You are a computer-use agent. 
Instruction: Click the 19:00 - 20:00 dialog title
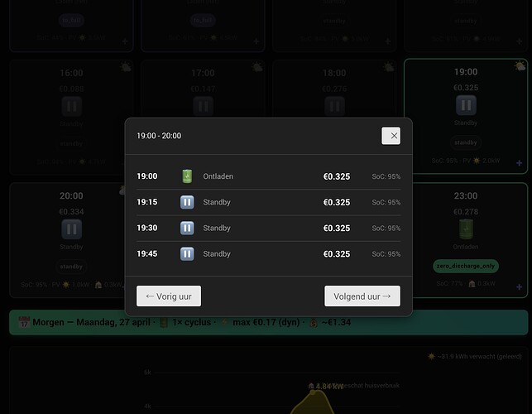click(x=159, y=136)
